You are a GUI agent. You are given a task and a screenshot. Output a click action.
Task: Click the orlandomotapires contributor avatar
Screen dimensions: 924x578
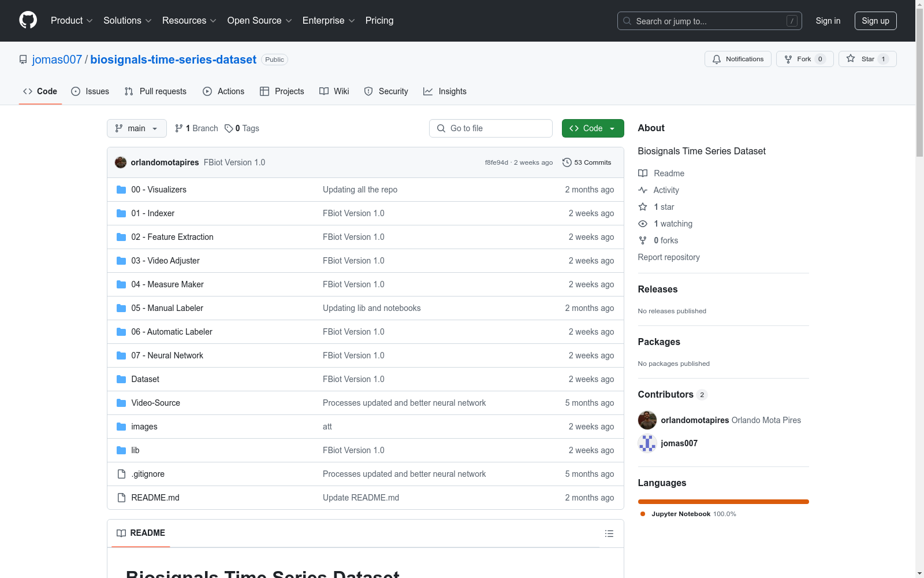[x=647, y=420]
